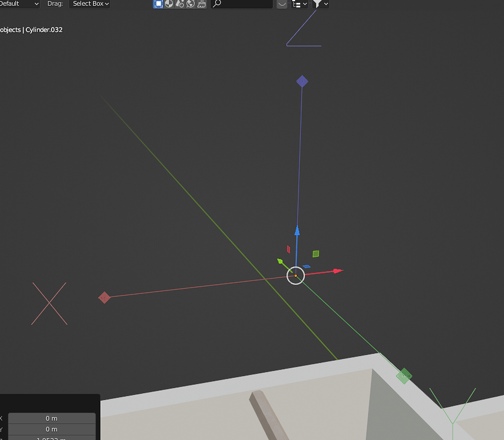Select the blue diamond at the Z axis end

[x=302, y=82]
